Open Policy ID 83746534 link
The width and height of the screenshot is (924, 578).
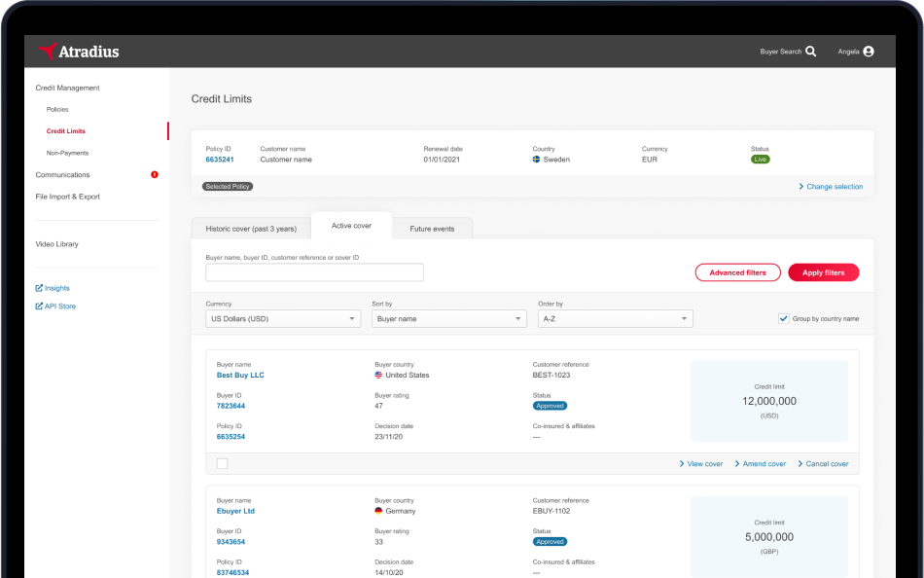(232, 572)
